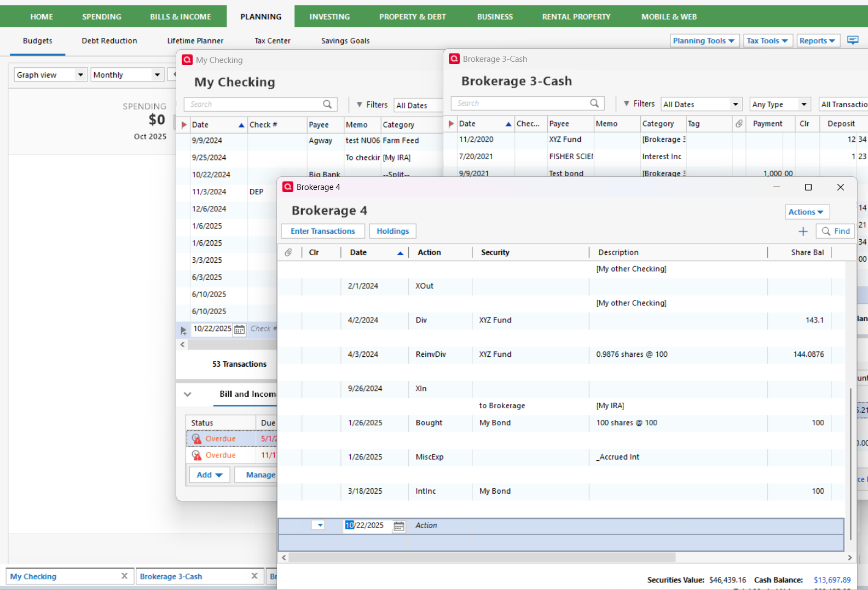
Task: Open the INVESTING tab
Action: [x=329, y=16]
